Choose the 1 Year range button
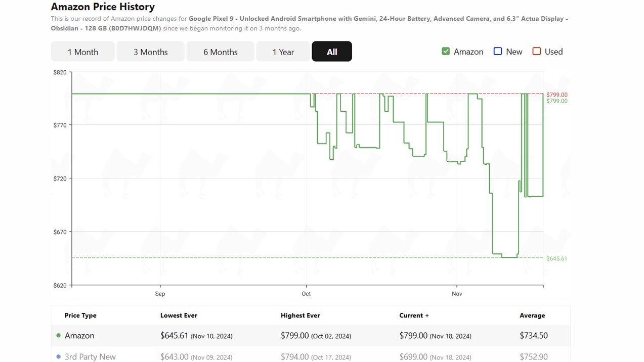The height and width of the screenshot is (362, 644). click(x=283, y=52)
